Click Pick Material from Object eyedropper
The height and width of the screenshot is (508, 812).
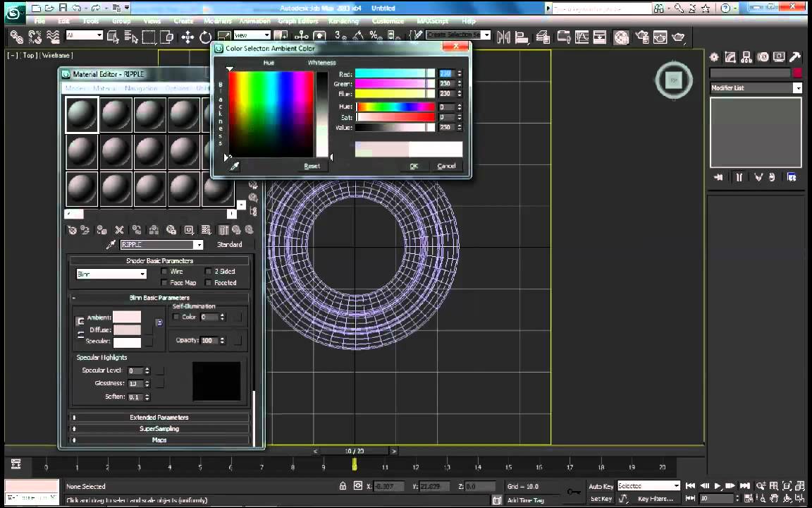(x=110, y=245)
